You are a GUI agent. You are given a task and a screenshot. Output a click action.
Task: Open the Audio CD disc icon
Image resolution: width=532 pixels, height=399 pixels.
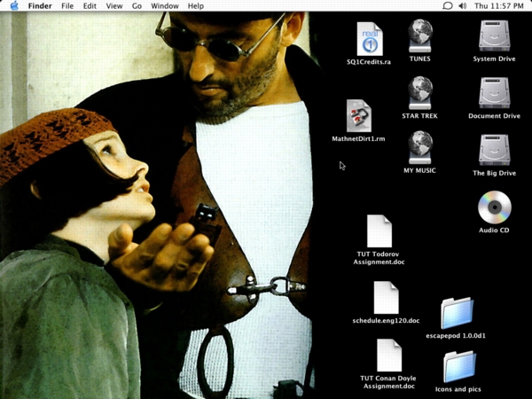point(494,207)
